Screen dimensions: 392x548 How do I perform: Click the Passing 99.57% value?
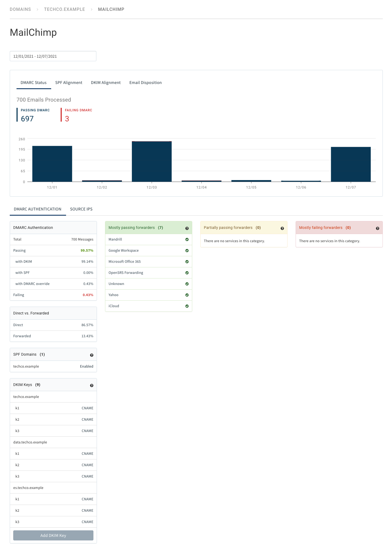(x=87, y=251)
